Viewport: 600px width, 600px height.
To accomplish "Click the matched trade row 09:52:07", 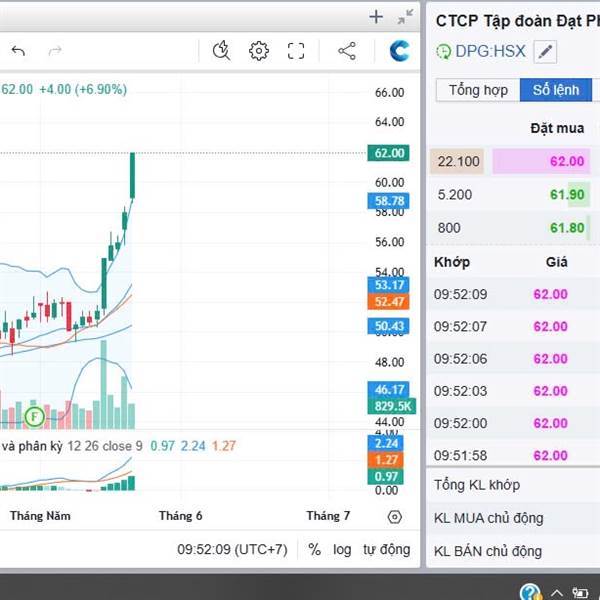I will (513, 326).
